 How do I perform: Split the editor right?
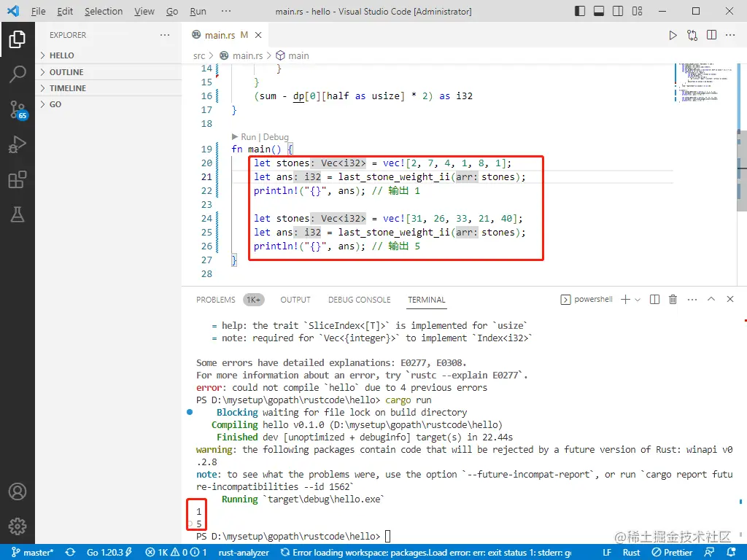point(712,35)
